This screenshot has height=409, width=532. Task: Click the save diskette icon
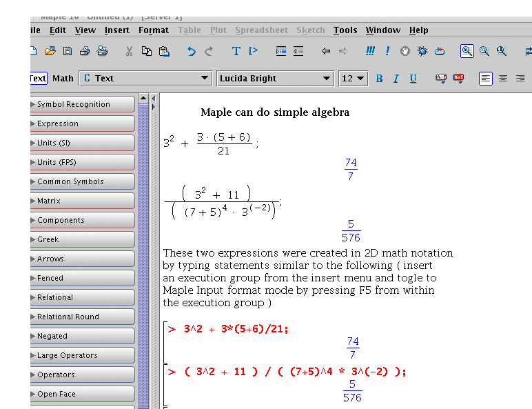tap(68, 51)
